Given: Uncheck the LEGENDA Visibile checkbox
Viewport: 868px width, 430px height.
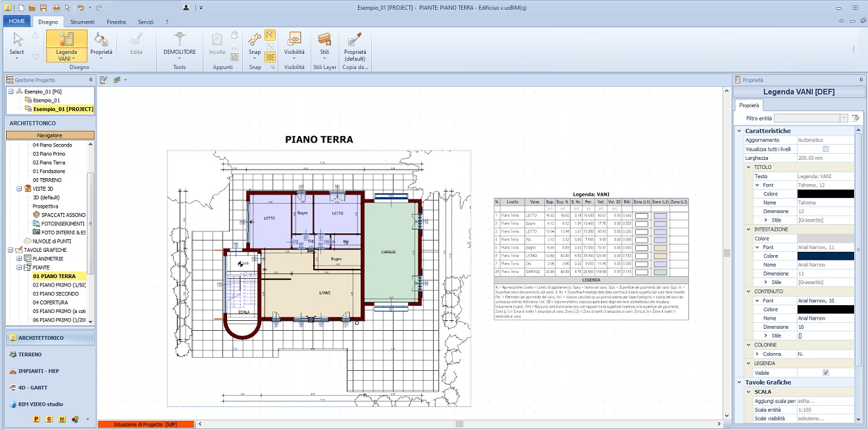Looking at the screenshot, I should point(826,372).
